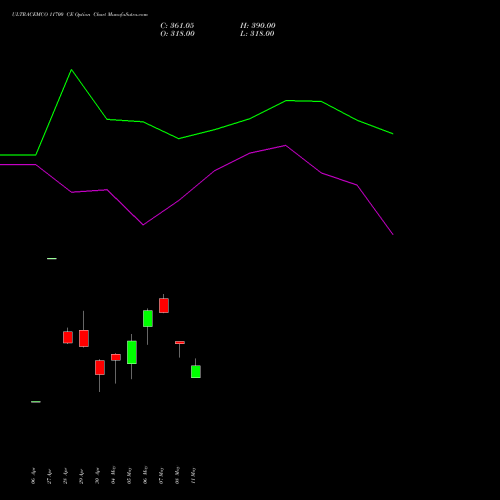
Task: Click the low value L: 318.00
Action: tap(257, 34)
